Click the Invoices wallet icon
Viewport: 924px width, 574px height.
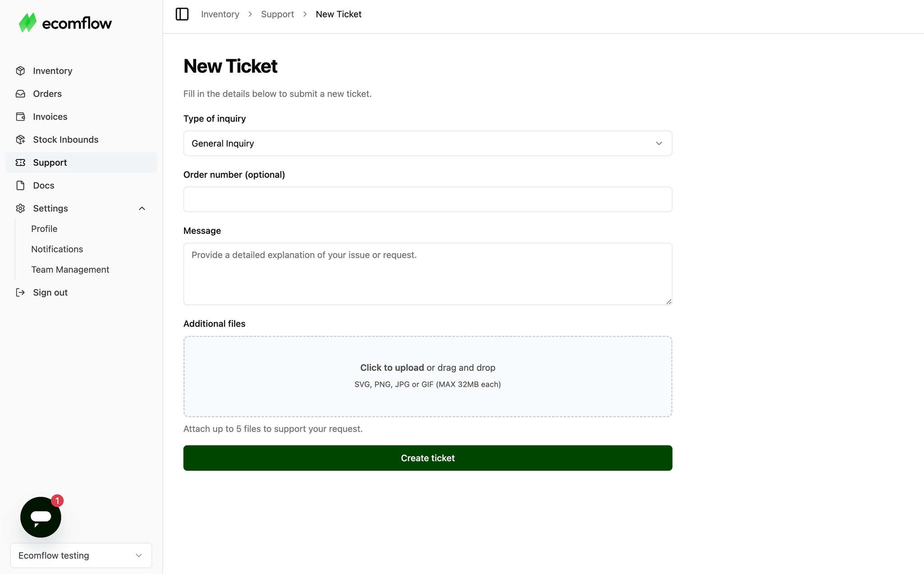20,116
